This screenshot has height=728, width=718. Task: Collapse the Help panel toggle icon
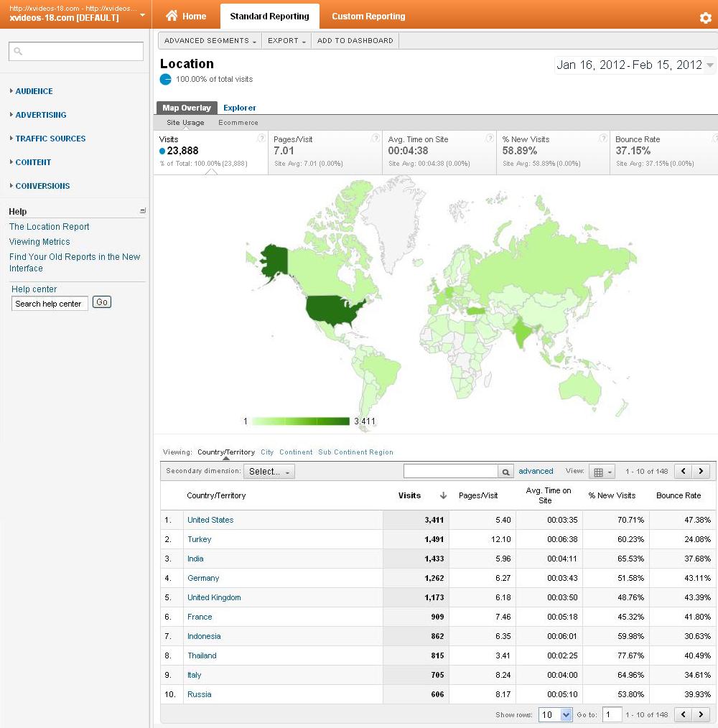(x=142, y=211)
